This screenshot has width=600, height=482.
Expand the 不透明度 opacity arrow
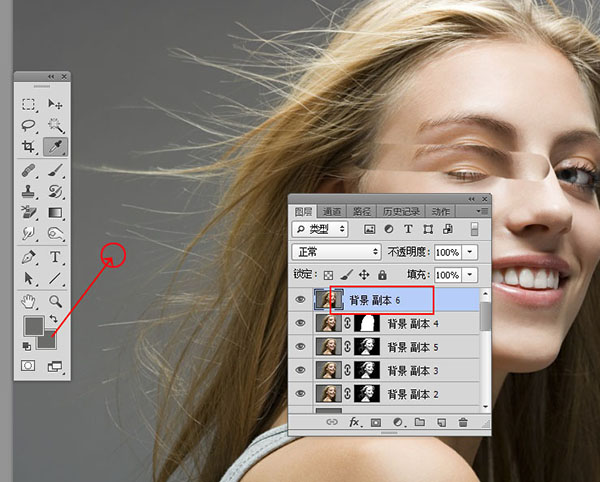point(471,251)
